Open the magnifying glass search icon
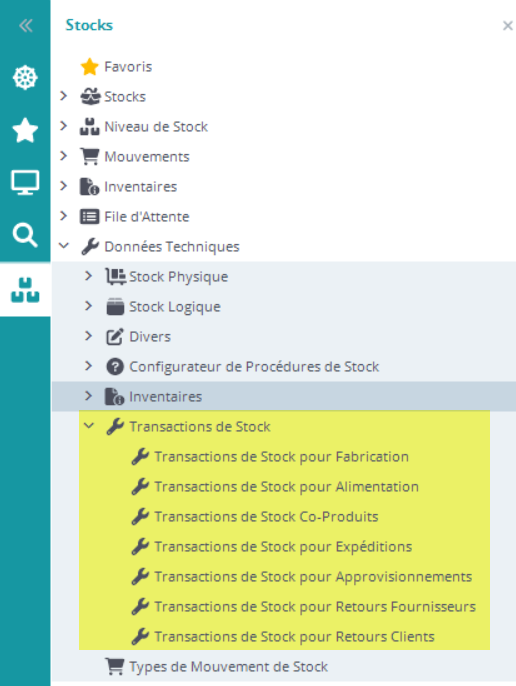 (x=25, y=235)
